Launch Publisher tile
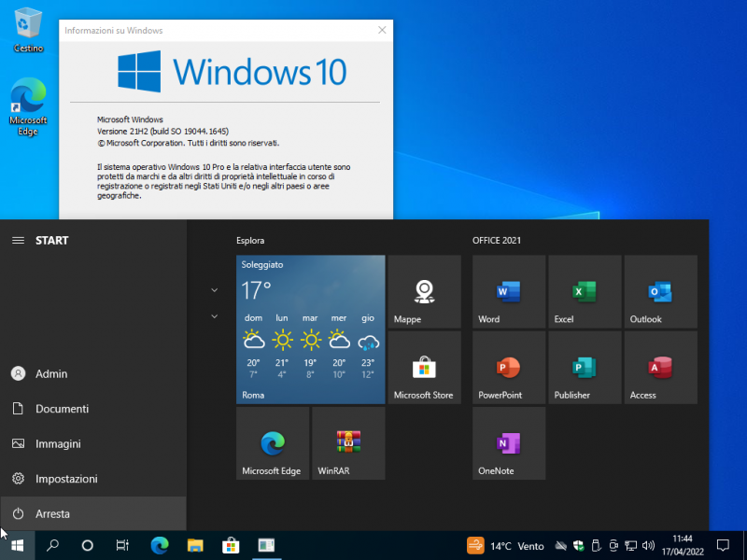 [584, 368]
